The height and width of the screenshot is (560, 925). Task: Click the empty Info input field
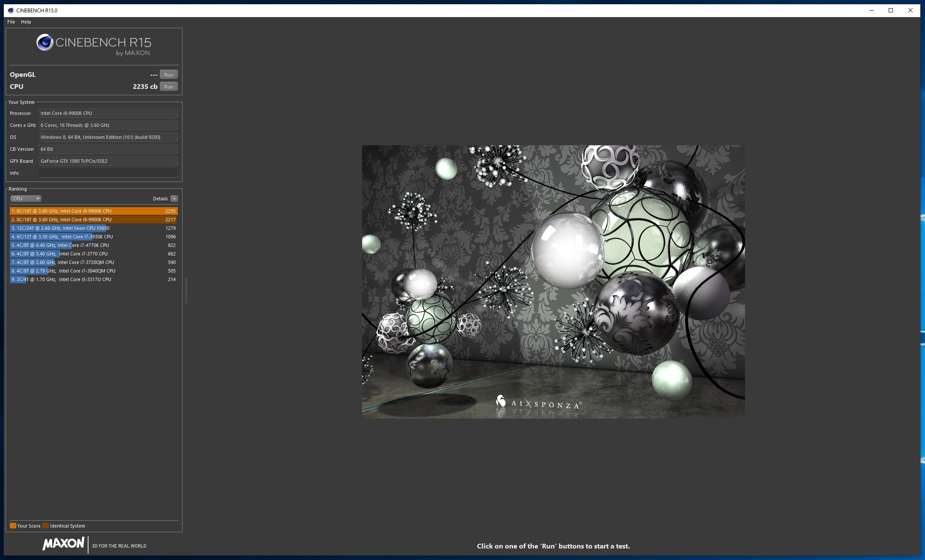pyautogui.click(x=108, y=173)
